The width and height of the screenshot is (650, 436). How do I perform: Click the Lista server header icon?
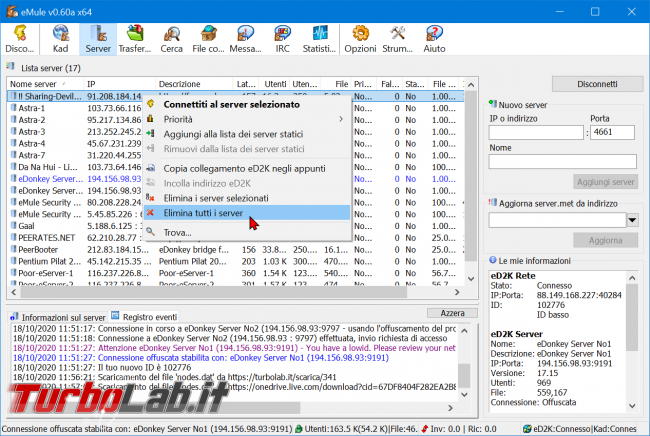[10, 67]
